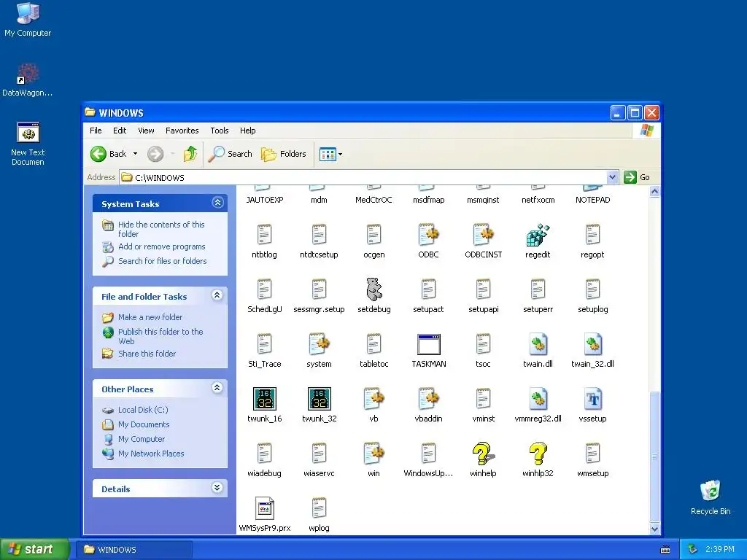Click the vertical scrollbar thumb
This screenshot has width=747, height=560.
click(x=654, y=456)
